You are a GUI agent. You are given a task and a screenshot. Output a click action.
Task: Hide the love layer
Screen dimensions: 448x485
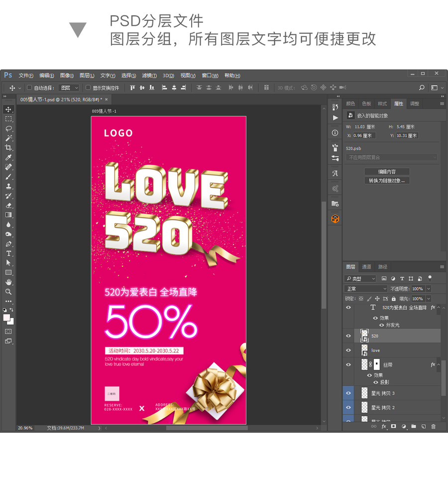[348, 350]
